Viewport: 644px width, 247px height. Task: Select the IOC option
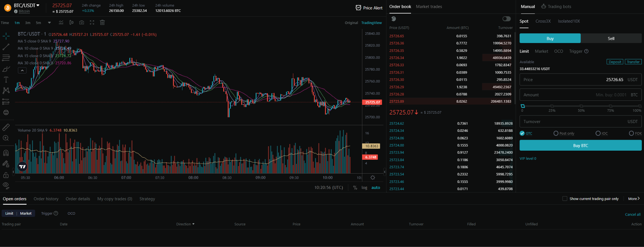598,133
